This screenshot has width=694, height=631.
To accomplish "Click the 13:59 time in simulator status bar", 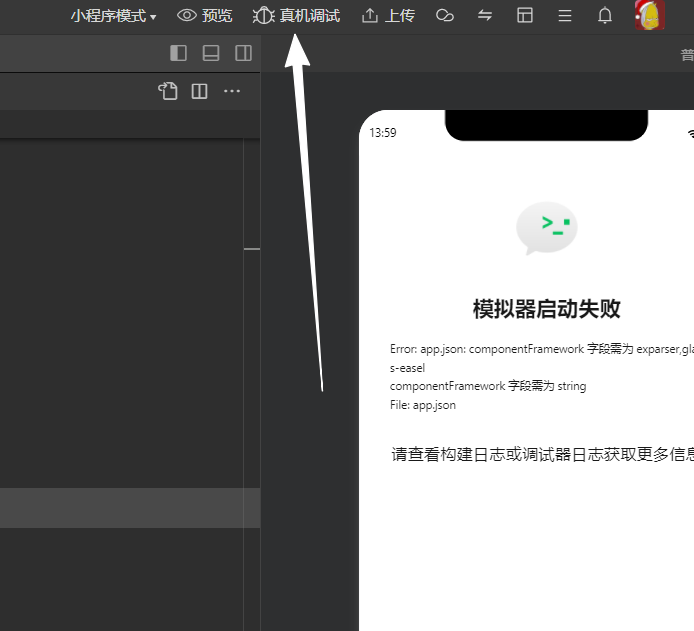I will 383,133.
